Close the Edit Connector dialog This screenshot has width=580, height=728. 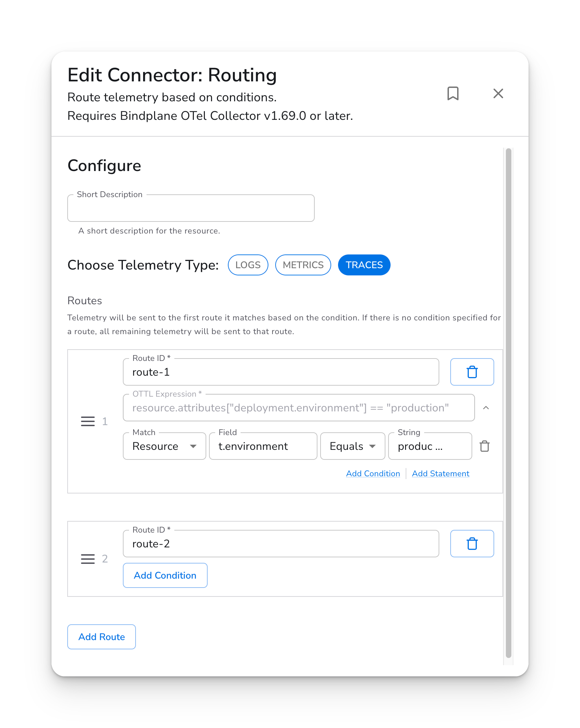click(498, 93)
